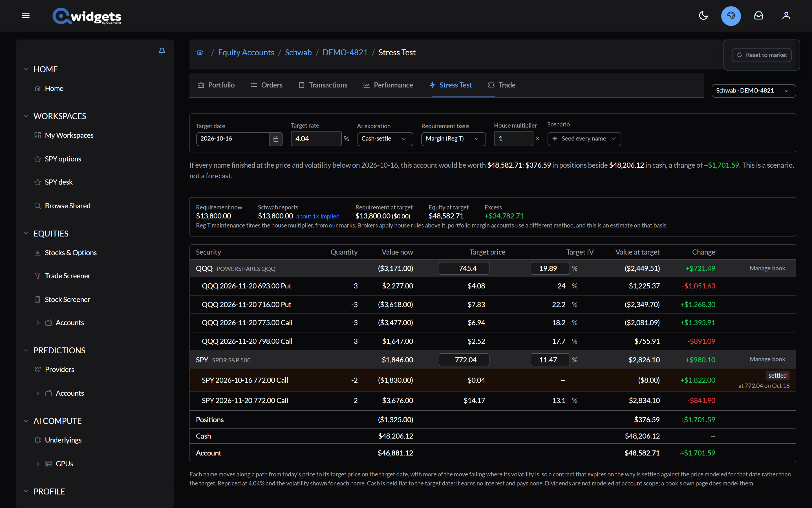Collapse the EQUITIES section
This screenshot has width=812, height=508.
click(26, 233)
